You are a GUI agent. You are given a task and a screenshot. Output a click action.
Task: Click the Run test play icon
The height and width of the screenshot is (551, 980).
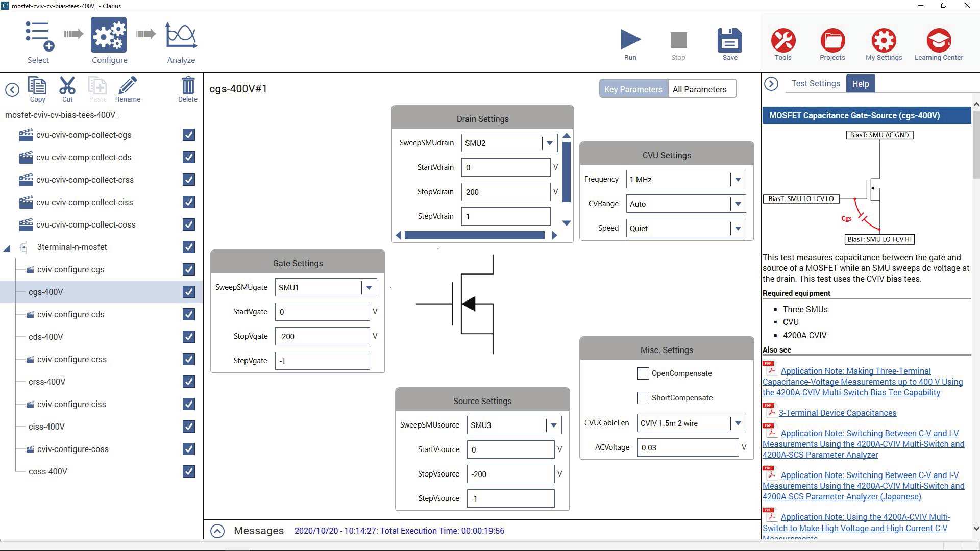[x=630, y=41]
